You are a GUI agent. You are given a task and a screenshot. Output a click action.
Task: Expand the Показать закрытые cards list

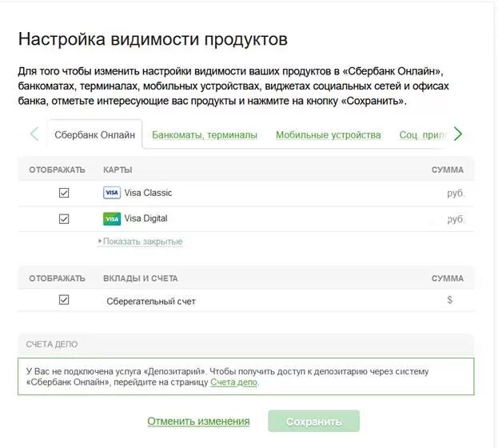tap(142, 242)
